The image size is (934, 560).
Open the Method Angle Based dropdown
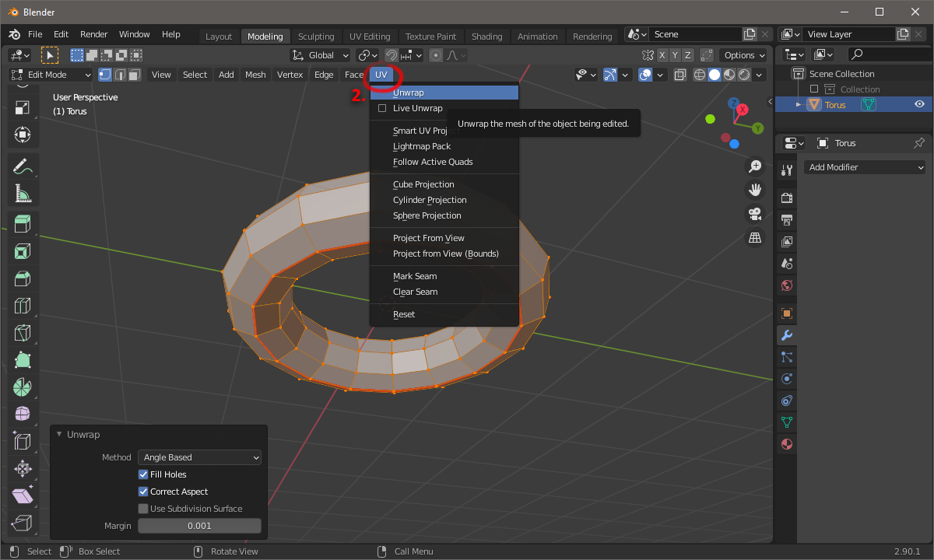click(199, 457)
